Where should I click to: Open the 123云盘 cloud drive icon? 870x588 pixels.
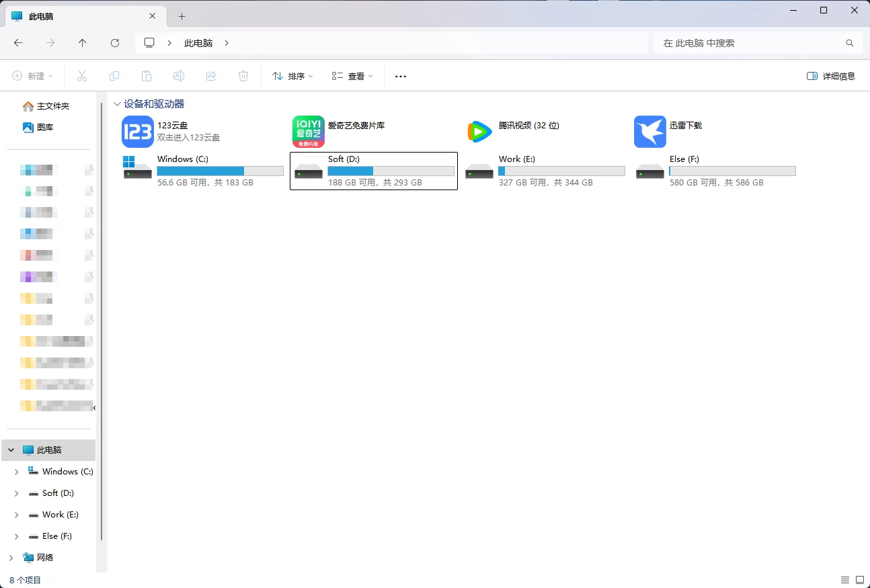pos(138,132)
